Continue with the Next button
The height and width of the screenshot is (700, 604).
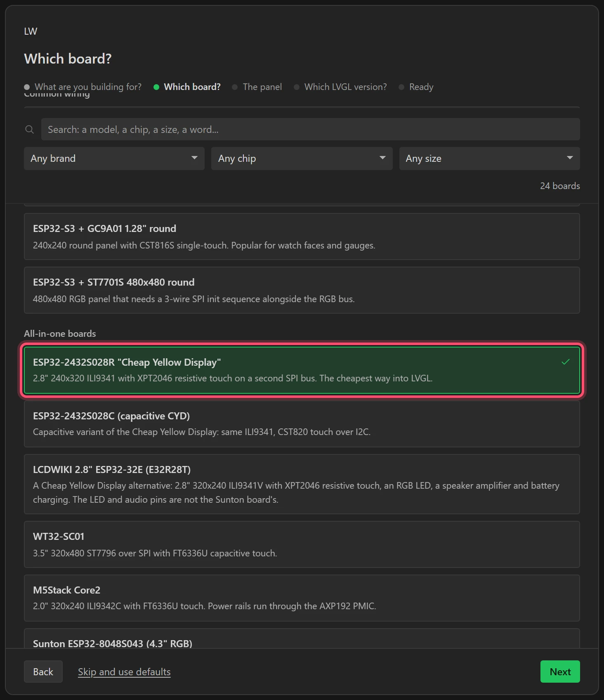point(560,672)
